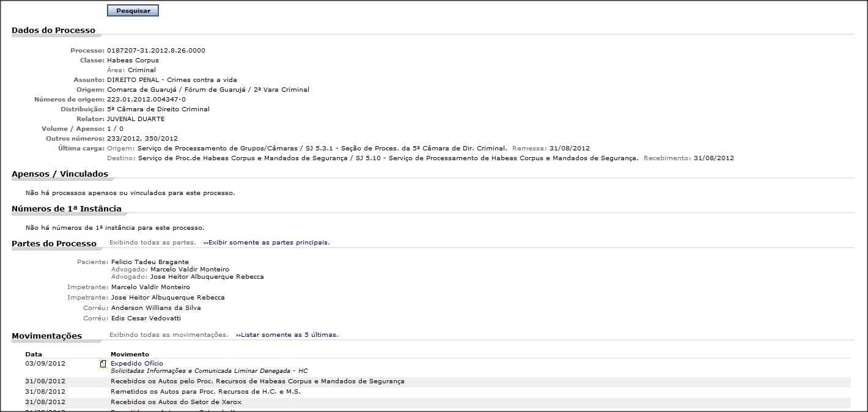Select process number 0187207-31.2012.8.26.0000

click(156, 50)
